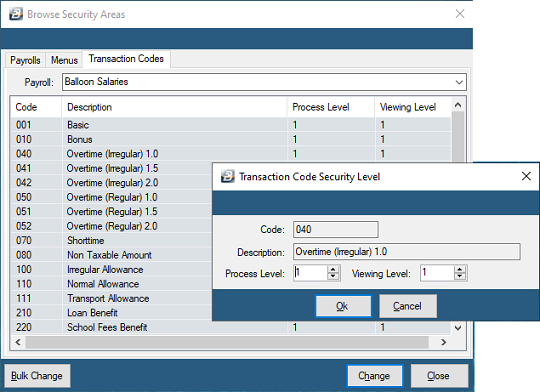Image resolution: width=540 pixels, height=392 pixels.
Task: Increase the Viewing Level spinner value
Action: tap(460, 269)
